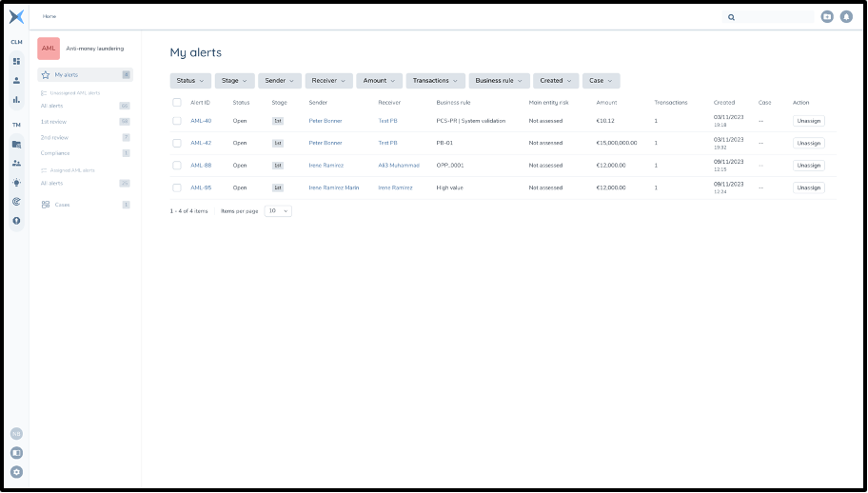Click the lightbulb icon in TM section
The image size is (868, 493).
pos(16,182)
